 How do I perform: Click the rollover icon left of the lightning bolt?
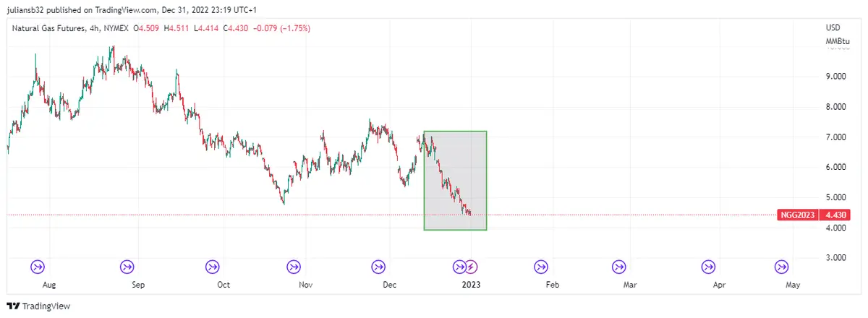point(459,267)
